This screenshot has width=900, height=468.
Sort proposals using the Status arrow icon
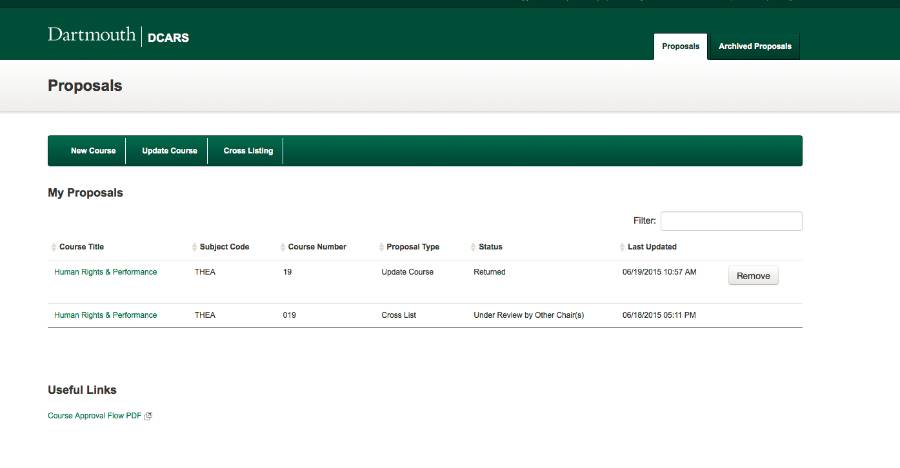click(473, 247)
